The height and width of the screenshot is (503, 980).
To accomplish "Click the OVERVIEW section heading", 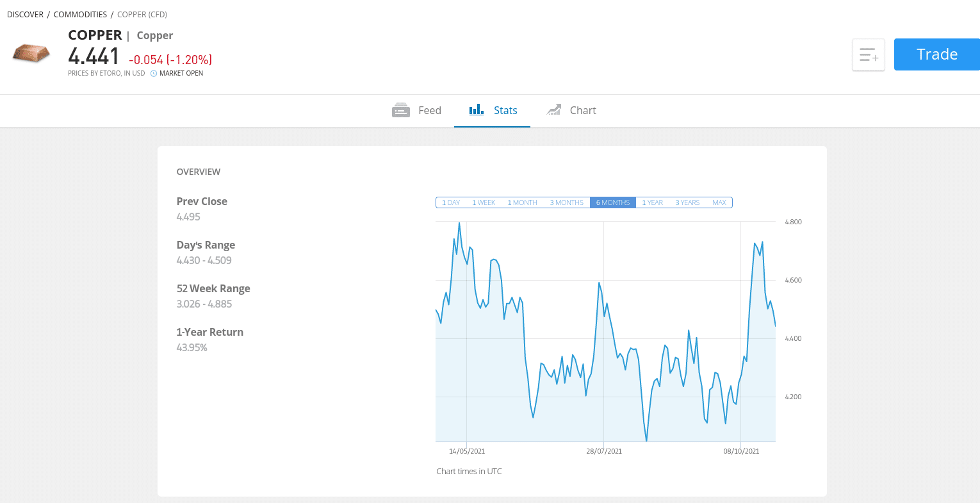I will click(x=199, y=172).
